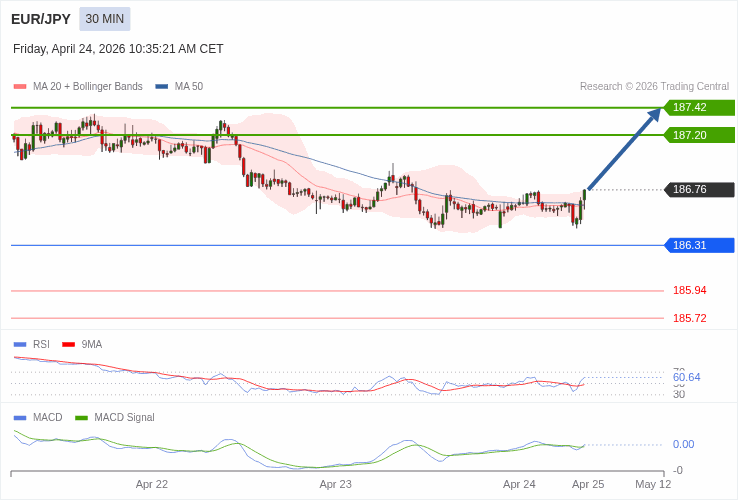
Task: Click the MA 50 legend label
Action: [189, 87]
